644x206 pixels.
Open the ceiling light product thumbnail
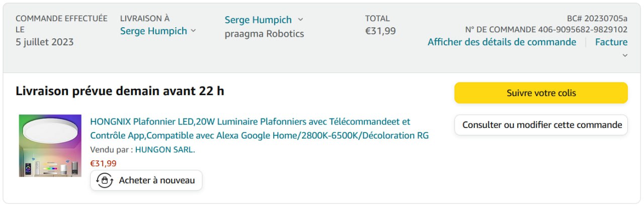click(50, 146)
